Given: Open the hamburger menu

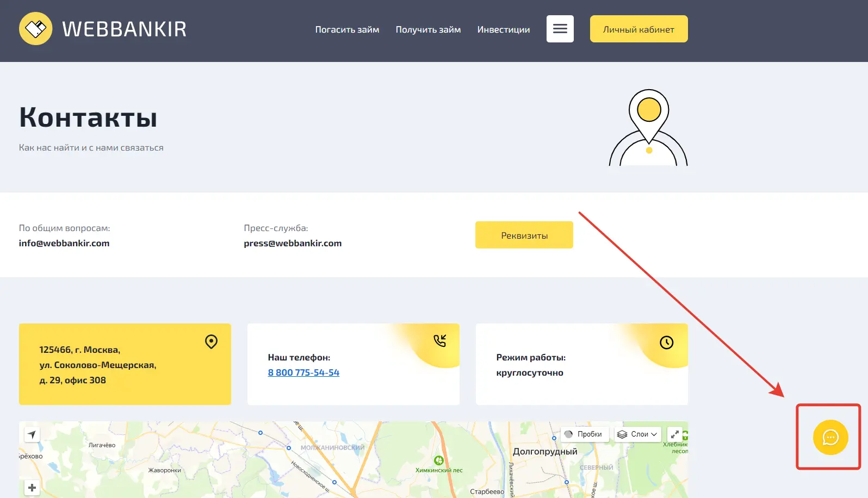Looking at the screenshot, I should [x=560, y=29].
